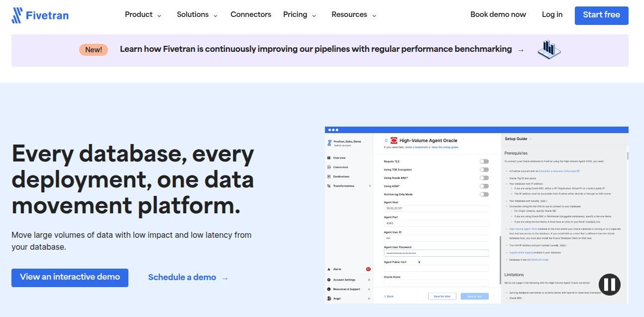Click the invite a teammate link
644x317 pixels.
point(417,148)
